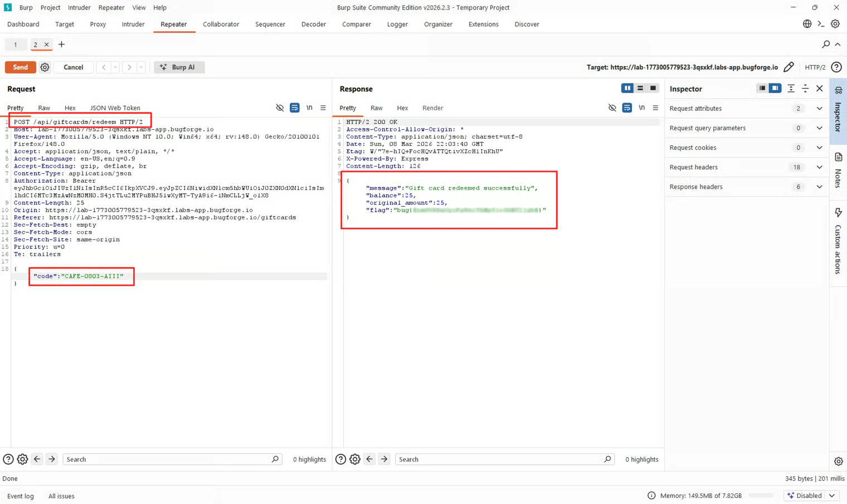The width and height of the screenshot is (847, 504).
Task: Toggle line wrapping in Request editor
Action: (295, 108)
